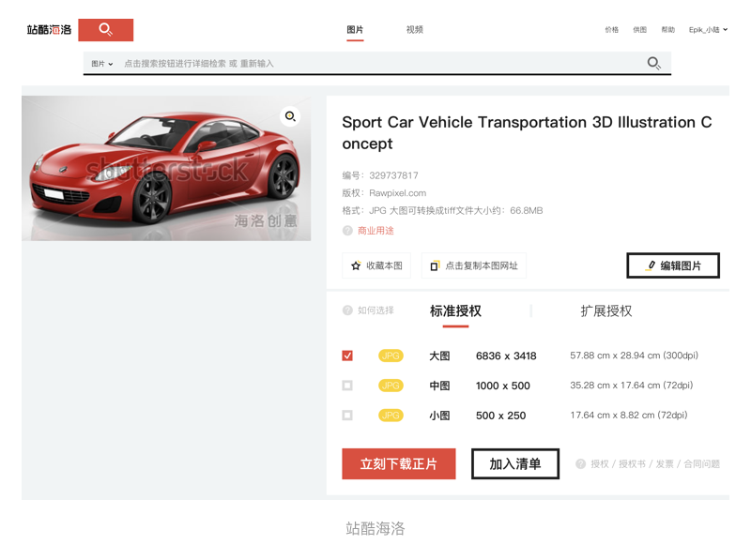Check the 小图 500 x 250 checkbox
Image resolution: width=751 pixels, height=560 pixels.
347,415
